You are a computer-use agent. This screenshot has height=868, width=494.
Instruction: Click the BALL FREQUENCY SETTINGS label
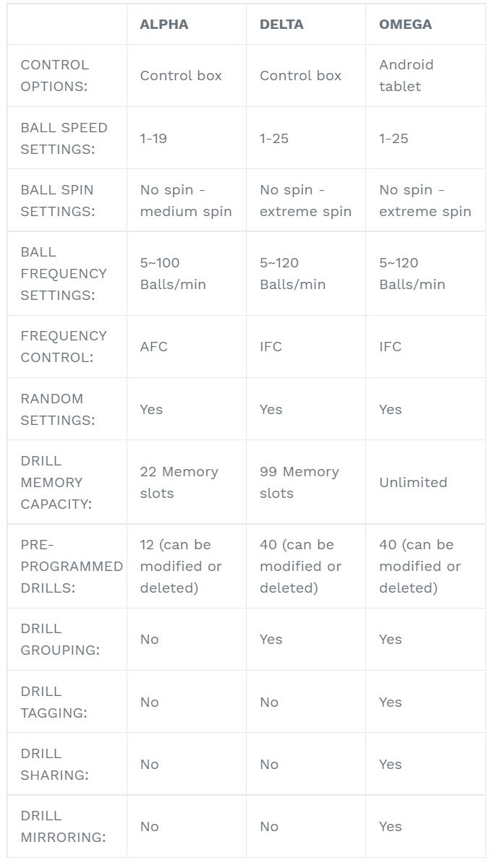[64, 273]
